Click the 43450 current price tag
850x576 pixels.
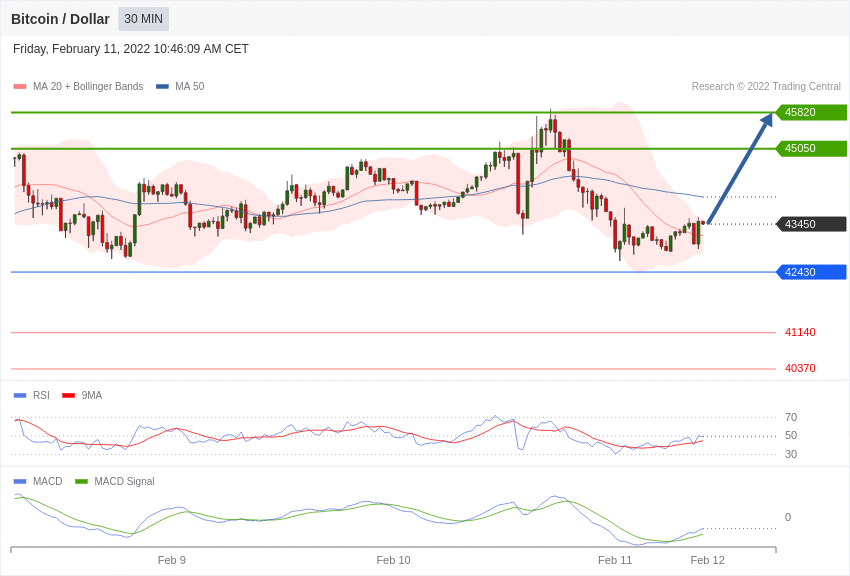point(811,224)
